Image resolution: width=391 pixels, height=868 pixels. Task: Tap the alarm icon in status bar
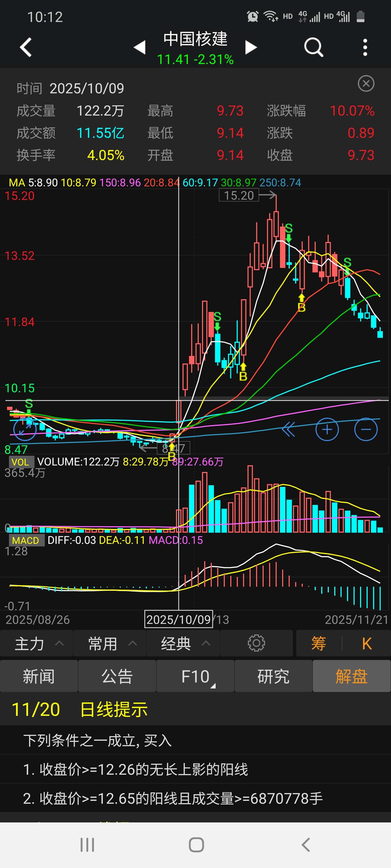point(253,16)
